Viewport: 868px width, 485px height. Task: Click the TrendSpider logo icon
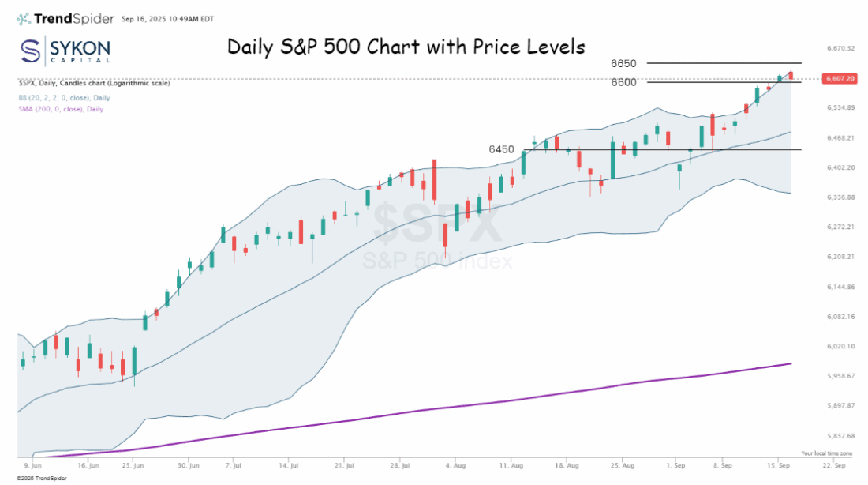point(24,18)
